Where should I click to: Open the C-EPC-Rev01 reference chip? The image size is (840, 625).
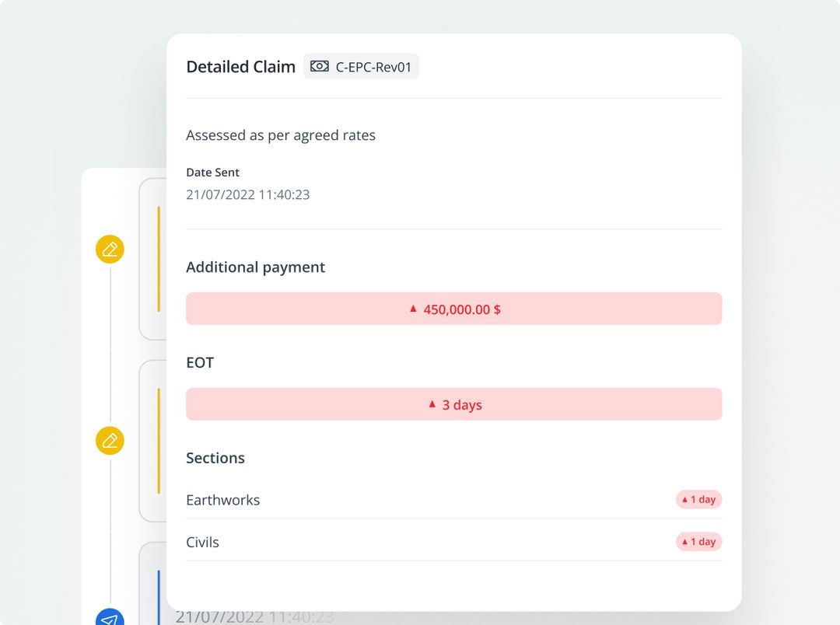point(362,66)
